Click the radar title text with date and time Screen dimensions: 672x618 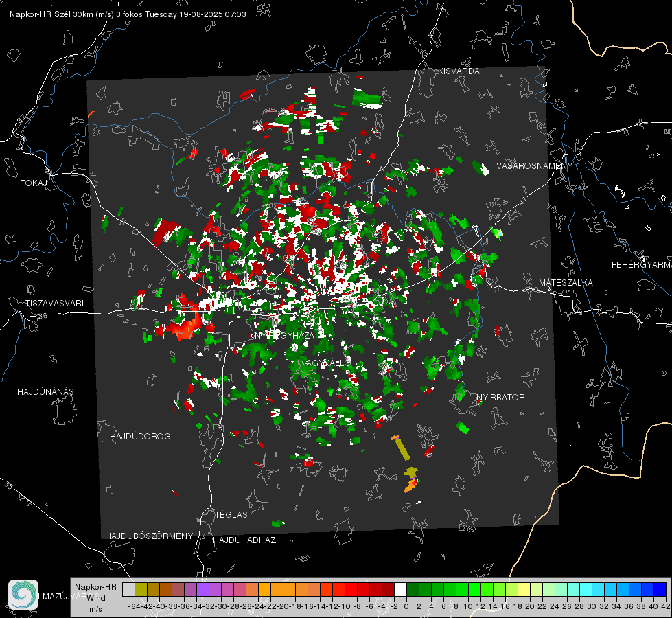pos(128,14)
